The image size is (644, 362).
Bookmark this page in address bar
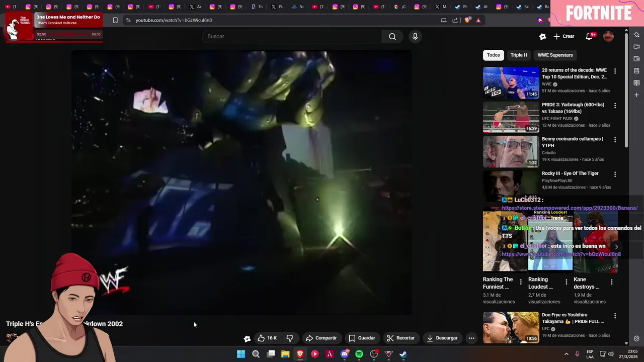[115, 20]
